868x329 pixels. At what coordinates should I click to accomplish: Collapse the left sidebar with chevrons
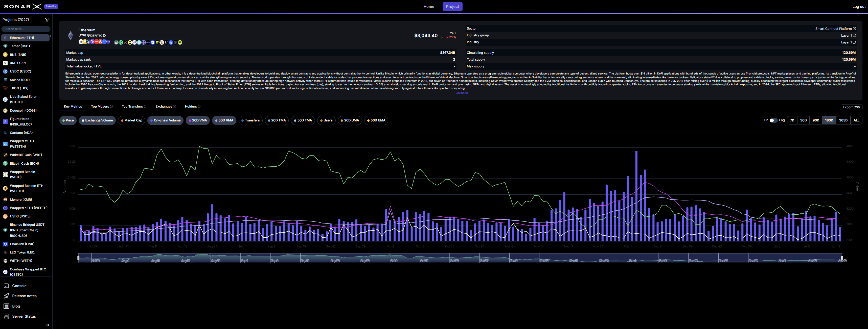click(48, 325)
